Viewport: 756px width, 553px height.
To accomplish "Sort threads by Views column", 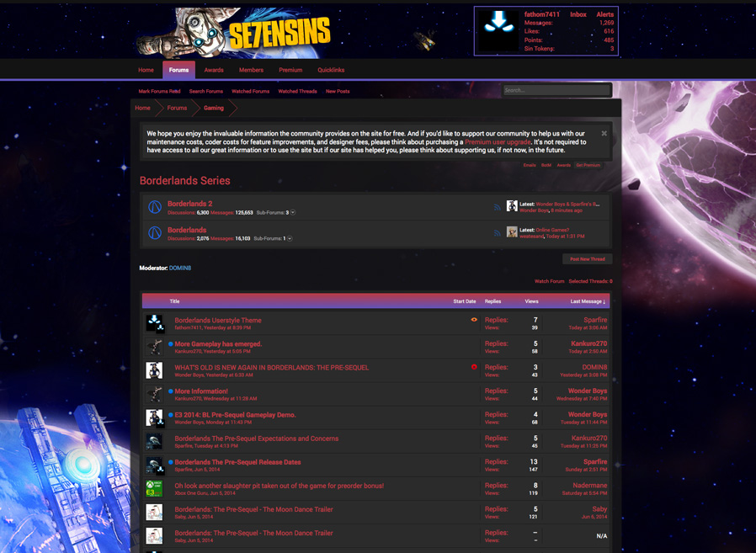I will (x=531, y=301).
